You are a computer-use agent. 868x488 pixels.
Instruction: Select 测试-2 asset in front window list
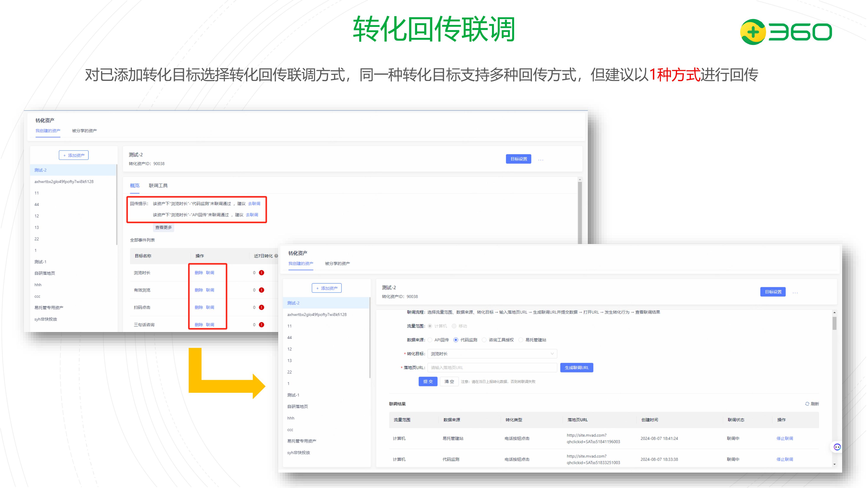(326, 303)
